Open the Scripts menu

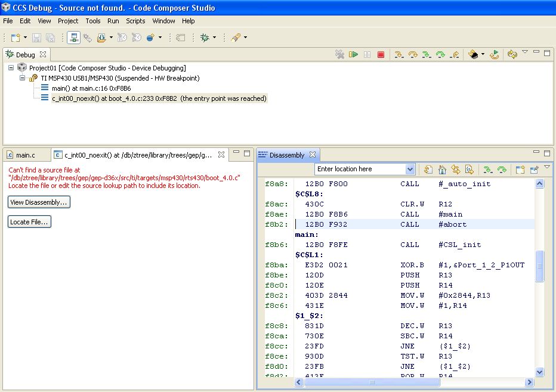point(135,21)
